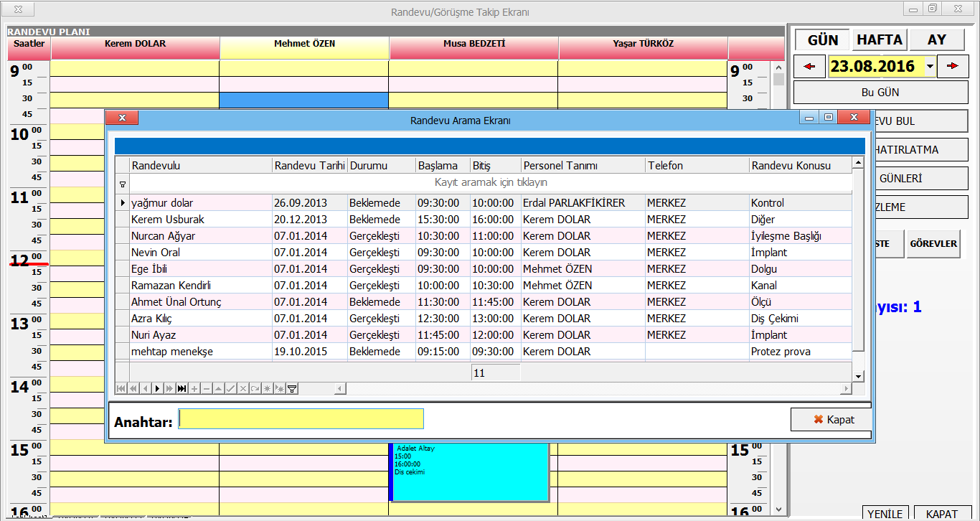Open the date picker dropdown arrow
The height and width of the screenshot is (521, 980).
(x=930, y=66)
